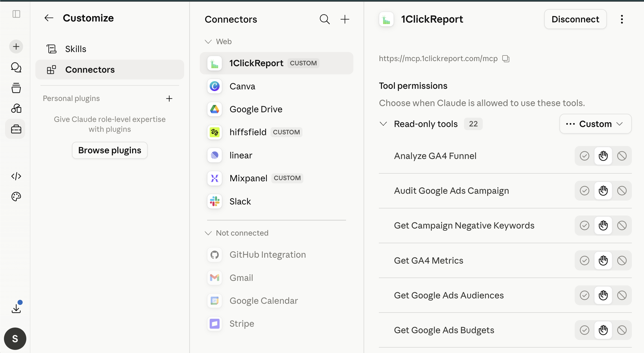Copy the 1ClickReport MCP URL
The image size is (644, 353).
coord(506,59)
